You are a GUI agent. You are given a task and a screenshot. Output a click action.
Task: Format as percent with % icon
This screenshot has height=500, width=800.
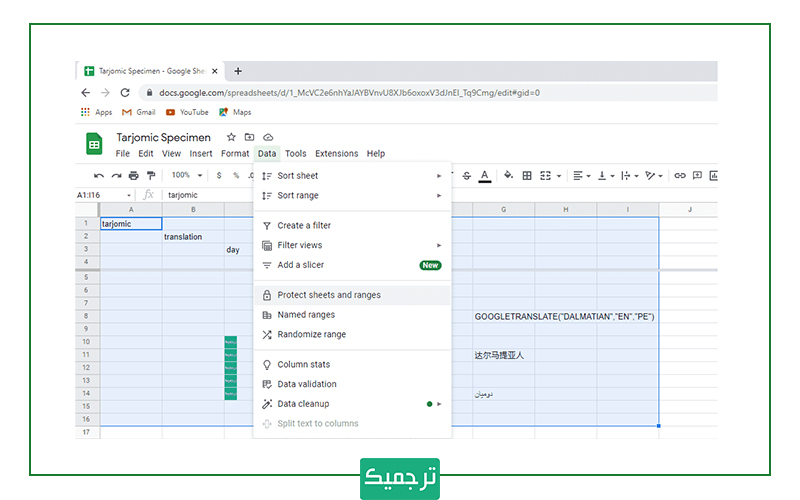tap(236, 176)
